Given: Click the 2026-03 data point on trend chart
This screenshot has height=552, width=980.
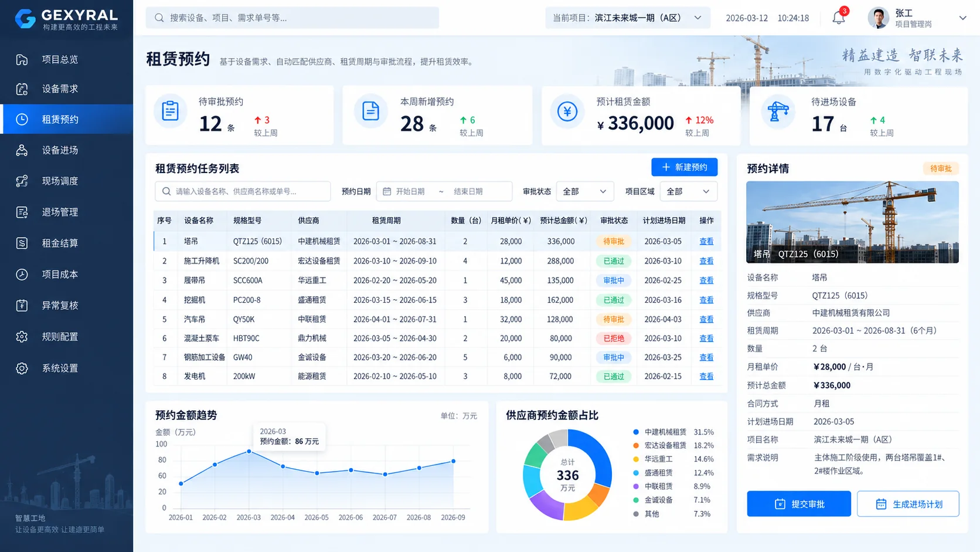Looking at the screenshot, I should click(x=249, y=451).
